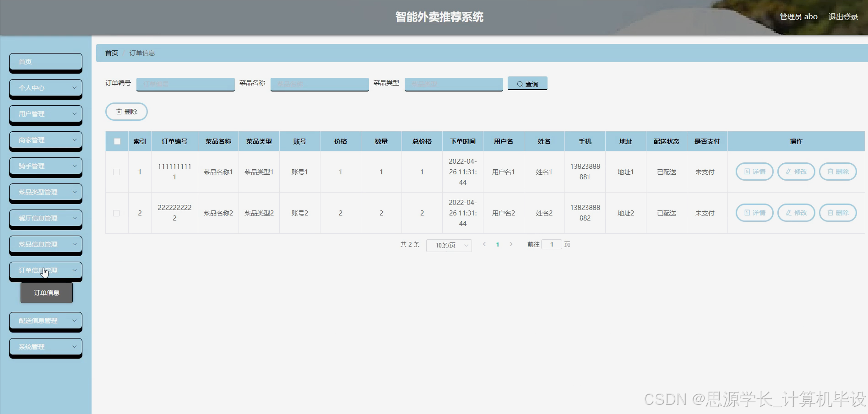Expand the 菜品信息管理 sidebar menu
This screenshot has width=868, height=414.
tap(46, 244)
